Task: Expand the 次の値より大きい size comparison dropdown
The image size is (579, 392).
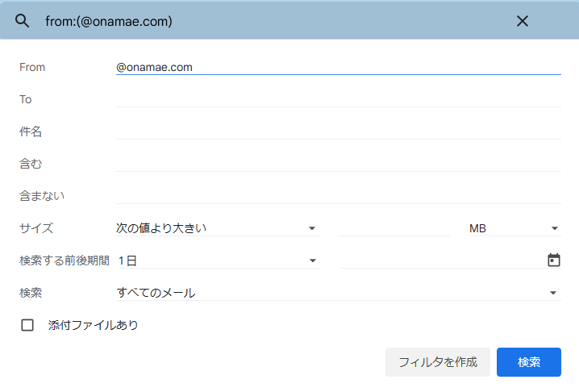Action: [x=218, y=228]
